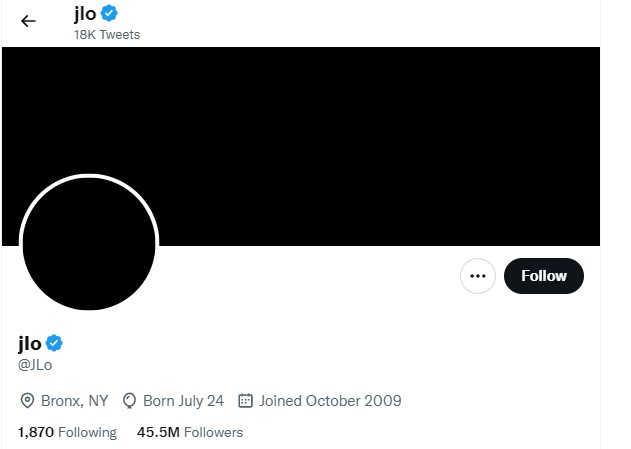This screenshot has width=631, height=449.
Task: Click the verified badge next to the profile name
Action: [55, 343]
